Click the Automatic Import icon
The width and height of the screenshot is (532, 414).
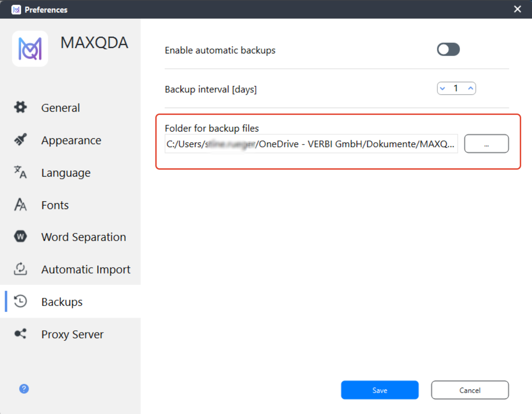coord(21,269)
